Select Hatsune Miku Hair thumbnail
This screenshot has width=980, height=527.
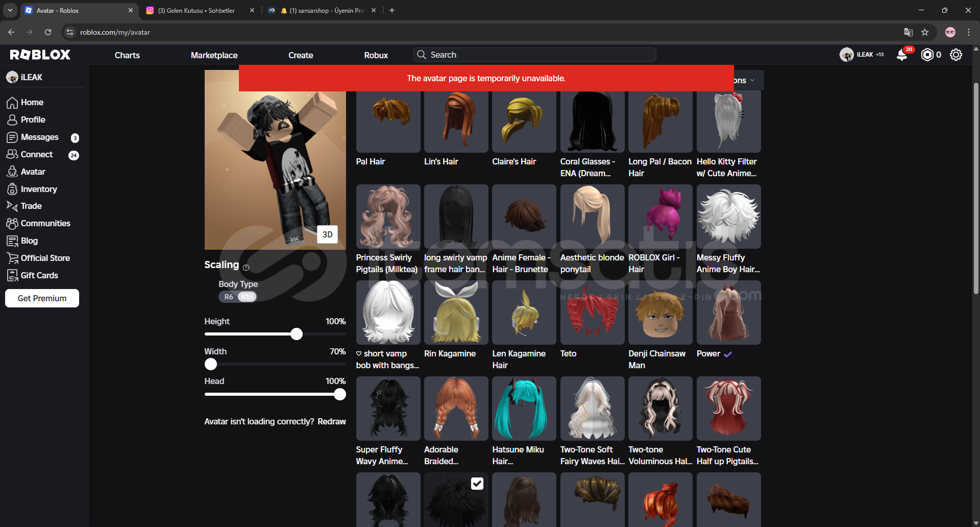click(524, 409)
